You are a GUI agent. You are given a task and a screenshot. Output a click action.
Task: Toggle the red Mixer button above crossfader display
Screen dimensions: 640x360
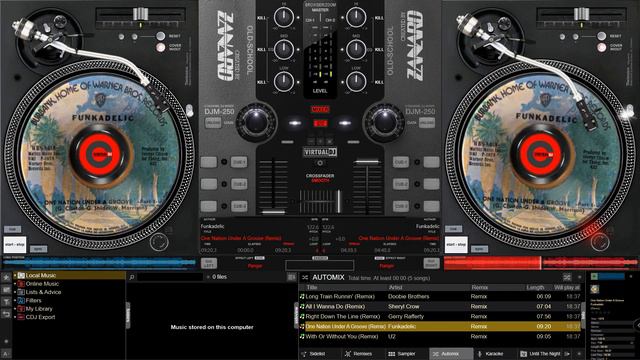(x=320, y=109)
